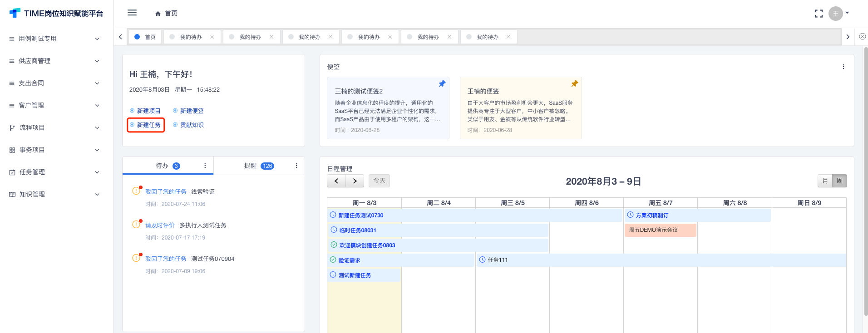This screenshot has width=868, height=333.
Task: Open the 提醒 tab more-options icon
Action: [296, 166]
